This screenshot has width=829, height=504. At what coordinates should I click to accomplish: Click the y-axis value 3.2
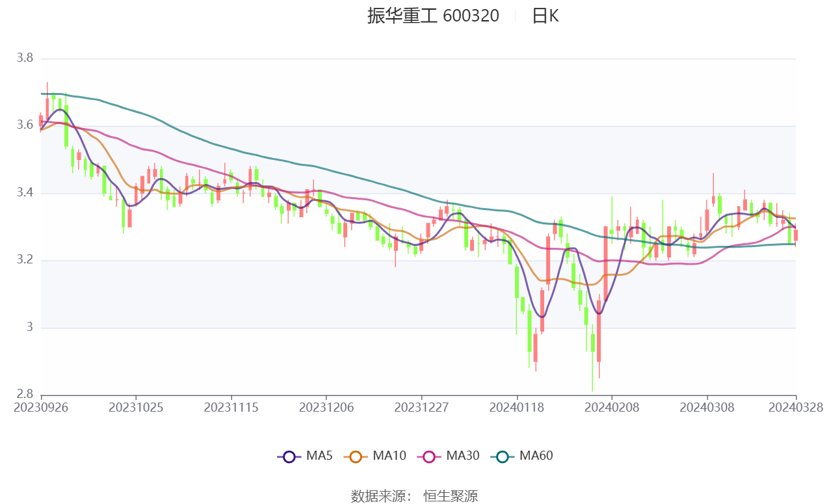click(25, 260)
